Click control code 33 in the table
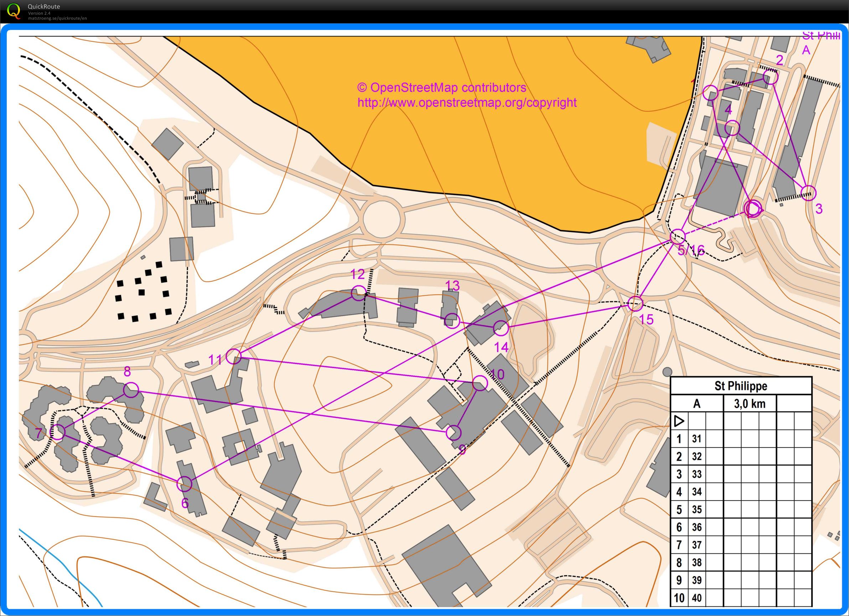 point(697,474)
